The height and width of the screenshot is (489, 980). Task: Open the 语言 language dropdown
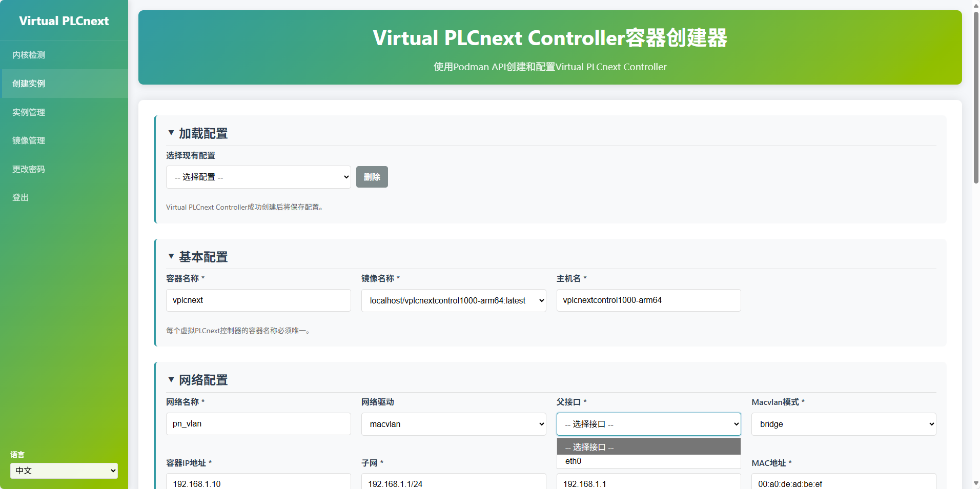(64, 471)
